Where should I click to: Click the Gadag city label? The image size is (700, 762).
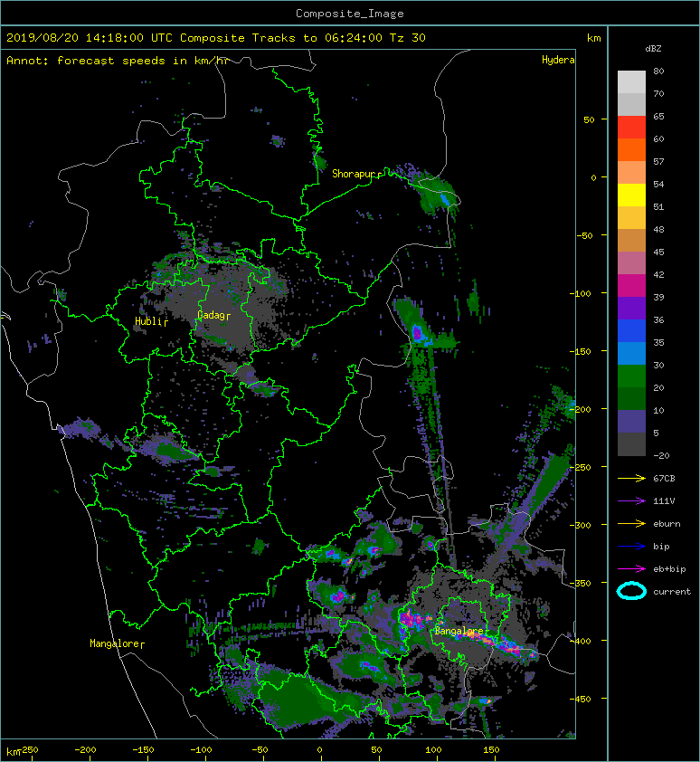[x=213, y=316]
